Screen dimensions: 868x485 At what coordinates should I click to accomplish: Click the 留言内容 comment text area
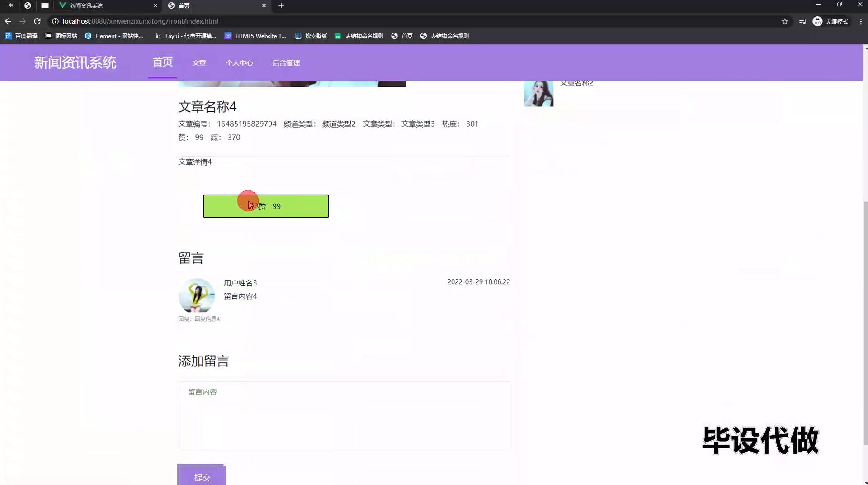[344, 415]
